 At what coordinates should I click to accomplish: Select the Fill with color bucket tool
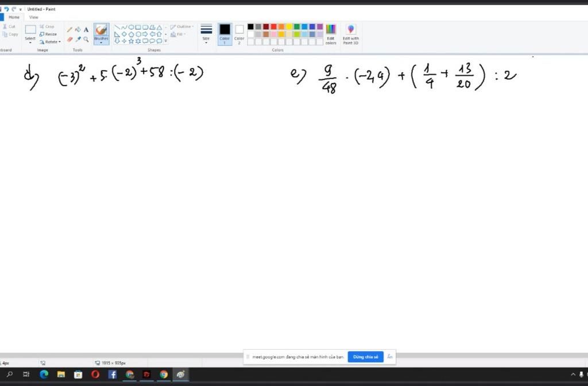[x=78, y=30]
